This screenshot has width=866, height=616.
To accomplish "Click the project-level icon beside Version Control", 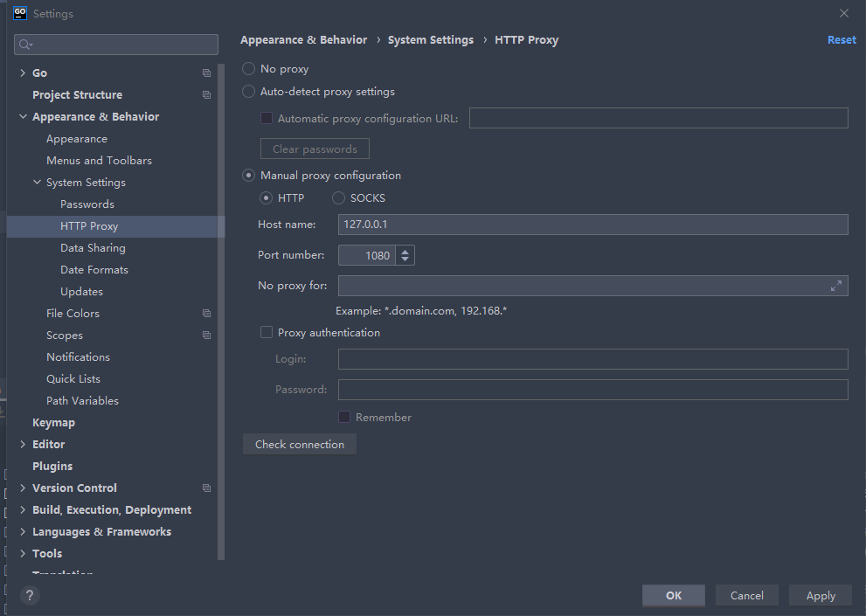I will click(x=206, y=488).
